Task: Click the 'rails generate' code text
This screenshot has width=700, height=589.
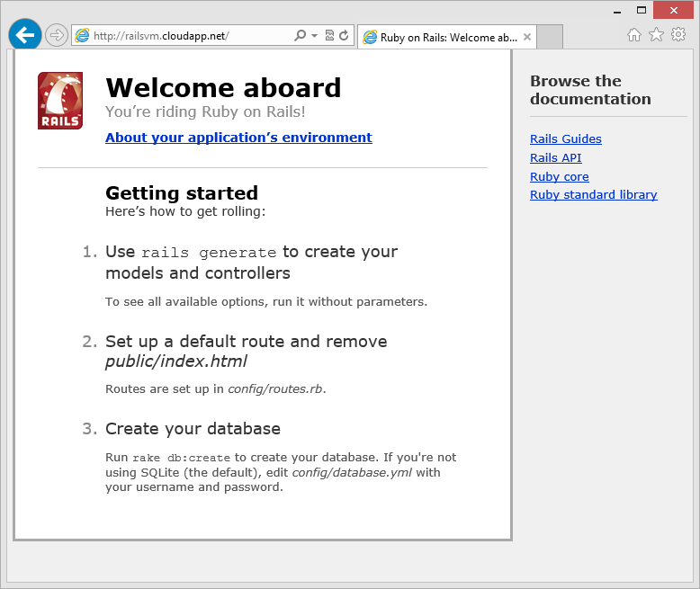Action: [x=209, y=253]
